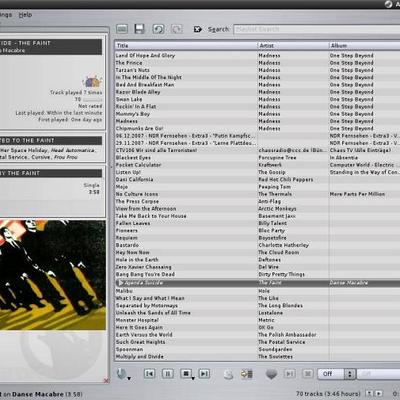Click the Save Playlist floppy icon
The width and height of the screenshot is (400, 400).
tap(139, 29)
